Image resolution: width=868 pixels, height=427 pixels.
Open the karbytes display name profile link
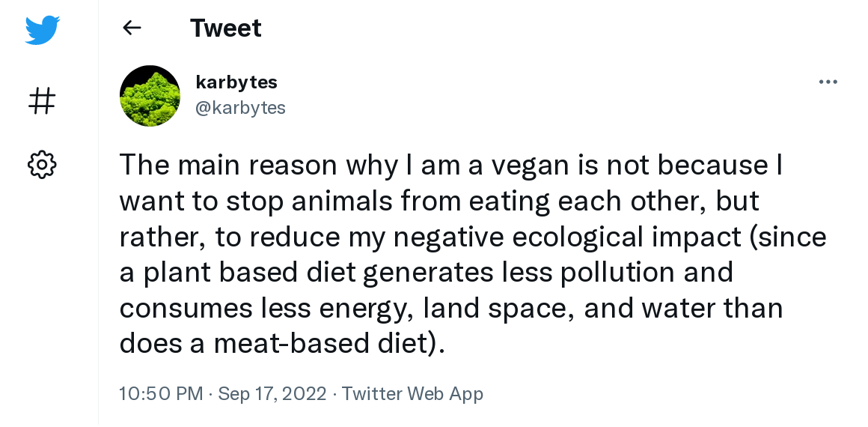(236, 82)
